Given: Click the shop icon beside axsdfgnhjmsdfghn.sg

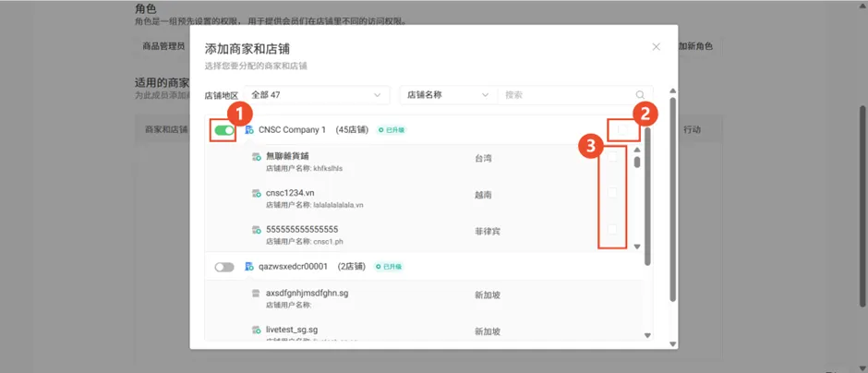Looking at the screenshot, I should click(x=257, y=294).
